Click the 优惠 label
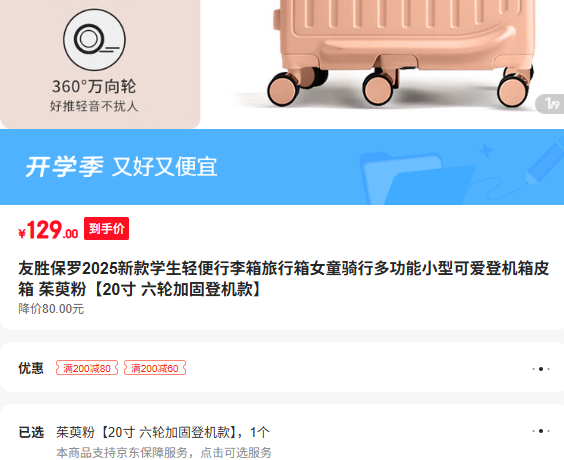This screenshot has width=564, height=460. click(31, 368)
